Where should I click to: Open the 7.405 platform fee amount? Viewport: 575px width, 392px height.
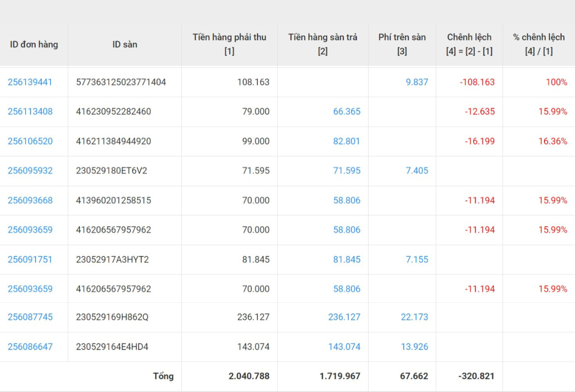pos(417,170)
